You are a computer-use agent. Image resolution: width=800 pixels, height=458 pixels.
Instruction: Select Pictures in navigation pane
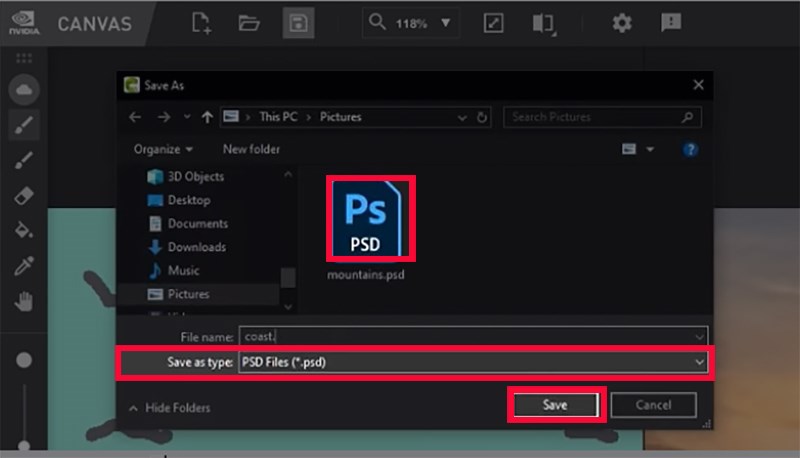pyautogui.click(x=179, y=294)
